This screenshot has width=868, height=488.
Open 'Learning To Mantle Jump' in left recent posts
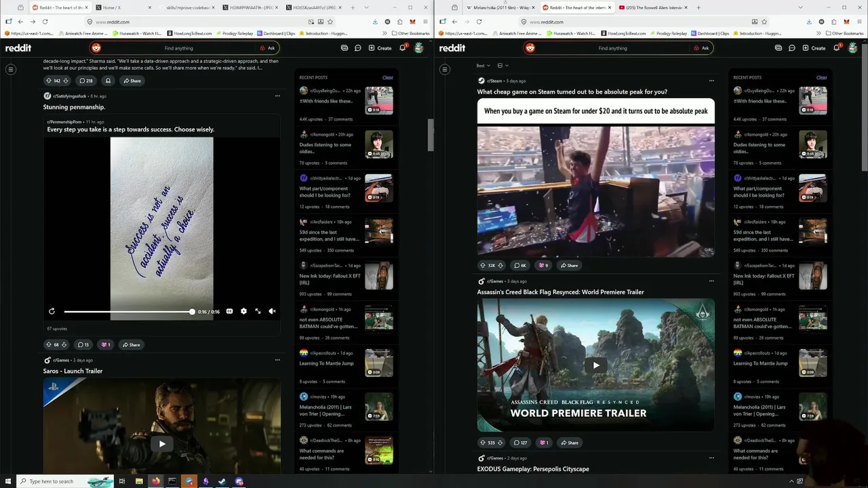pyautogui.click(x=327, y=363)
